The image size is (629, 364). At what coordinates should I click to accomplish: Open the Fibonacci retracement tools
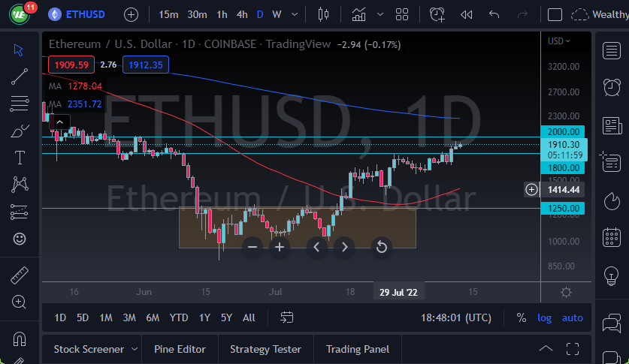click(x=20, y=104)
